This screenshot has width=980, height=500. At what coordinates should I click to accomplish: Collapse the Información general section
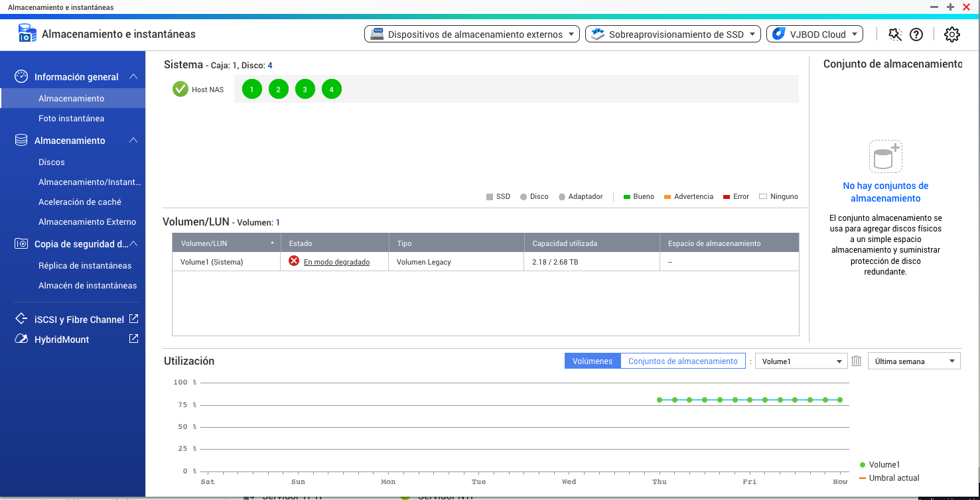(133, 77)
